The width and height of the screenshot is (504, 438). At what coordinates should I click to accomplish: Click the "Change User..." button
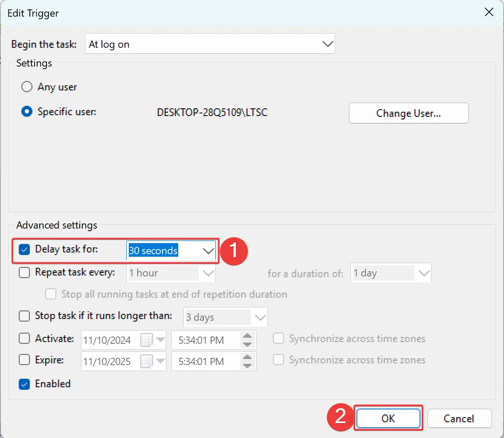point(408,113)
